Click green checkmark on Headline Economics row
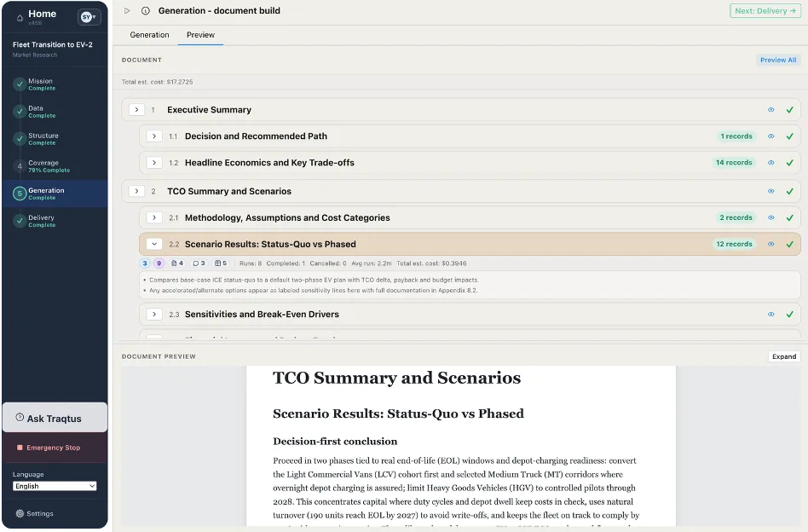The width and height of the screenshot is (808, 532). pos(789,162)
